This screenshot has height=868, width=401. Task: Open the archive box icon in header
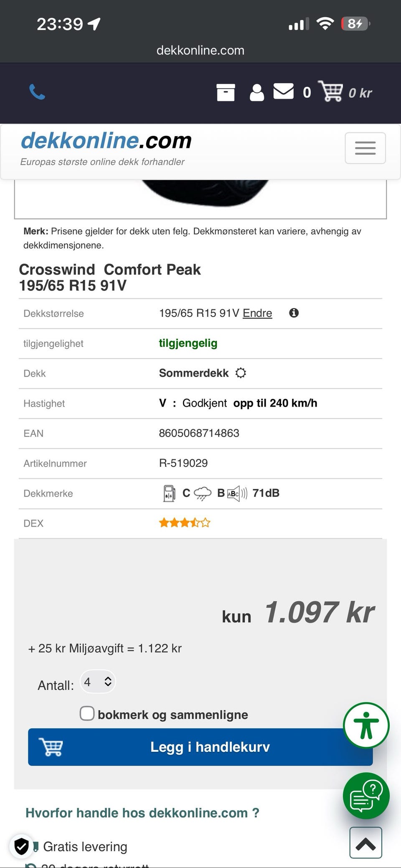tap(226, 92)
